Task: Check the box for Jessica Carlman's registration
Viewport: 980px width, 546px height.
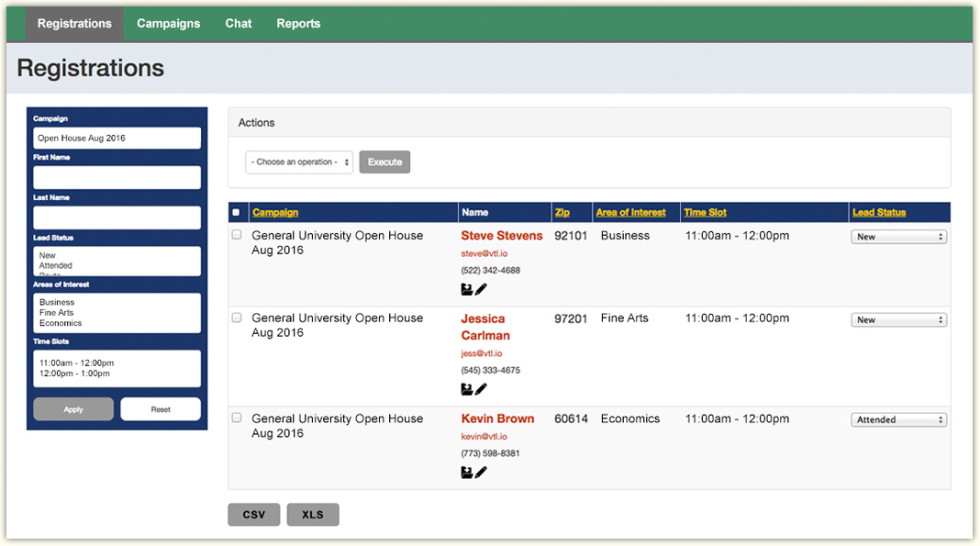Action: (237, 318)
